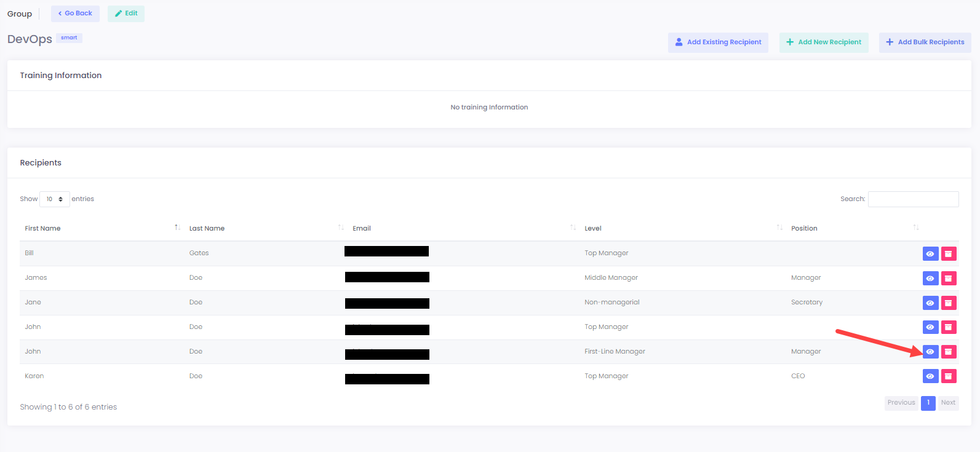Open Add Bulk Recipients
The width and height of the screenshot is (980, 452).
tap(925, 42)
